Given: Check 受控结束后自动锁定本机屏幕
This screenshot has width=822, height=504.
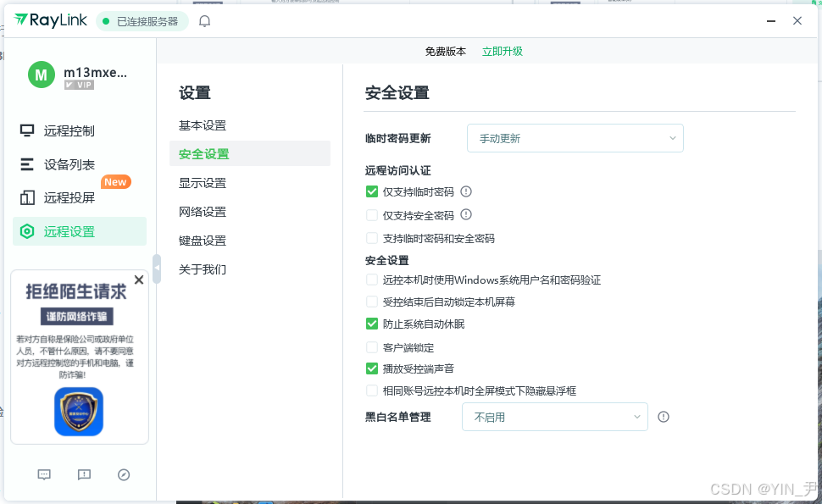Looking at the screenshot, I should [371, 301].
